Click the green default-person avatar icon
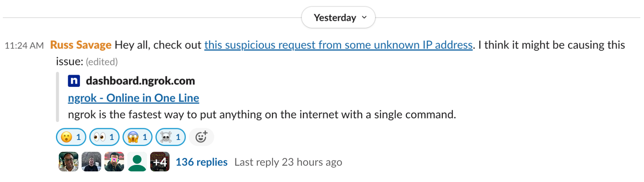 click(137, 162)
